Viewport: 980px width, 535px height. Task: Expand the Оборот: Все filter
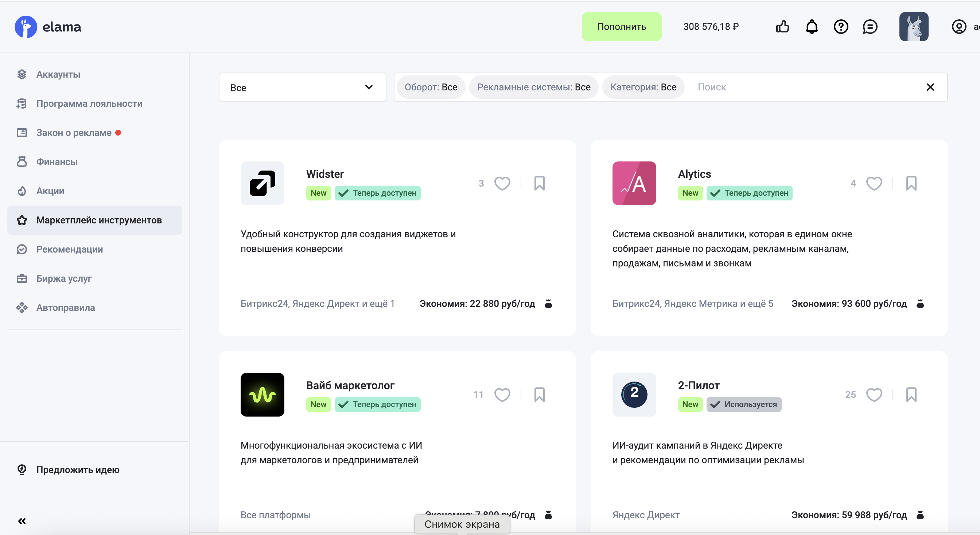coord(431,87)
